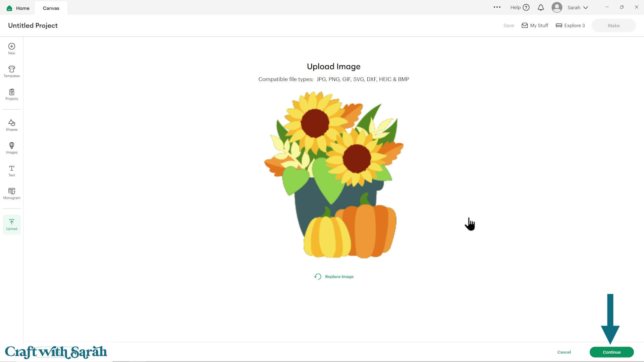
Task: Open the Monogram tool
Action: tap(12, 193)
